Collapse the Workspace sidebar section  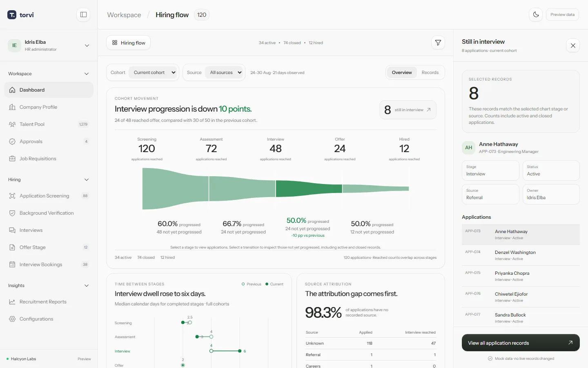click(x=49, y=74)
